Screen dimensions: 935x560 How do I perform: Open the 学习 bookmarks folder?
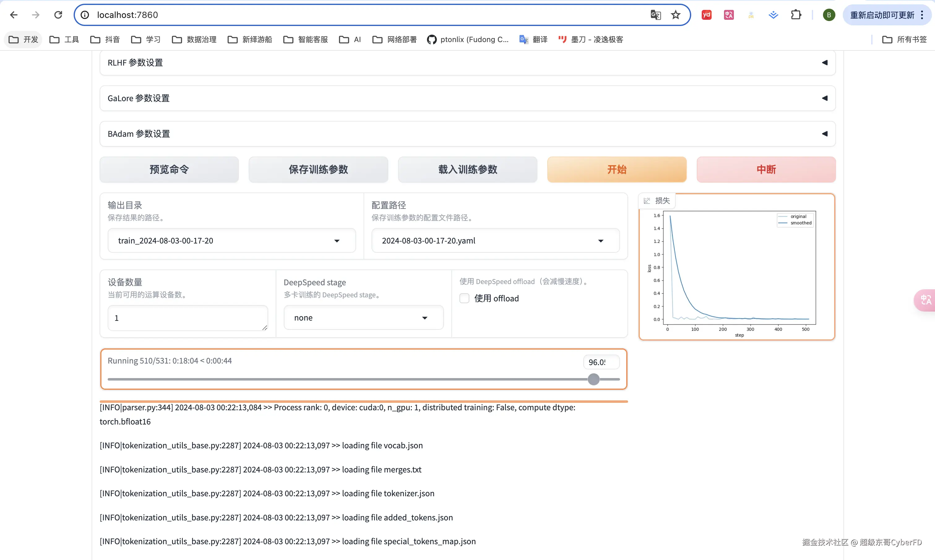coord(146,39)
